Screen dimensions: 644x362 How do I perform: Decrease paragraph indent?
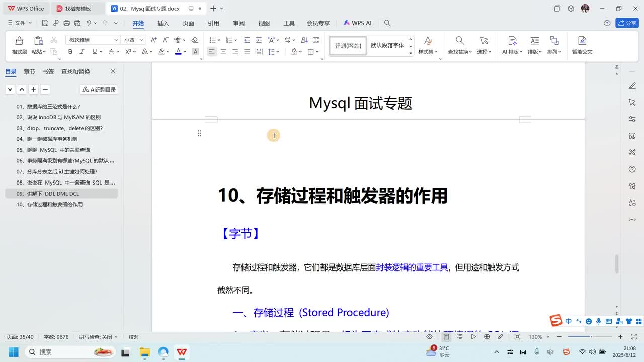pyautogui.click(x=247, y=40)
